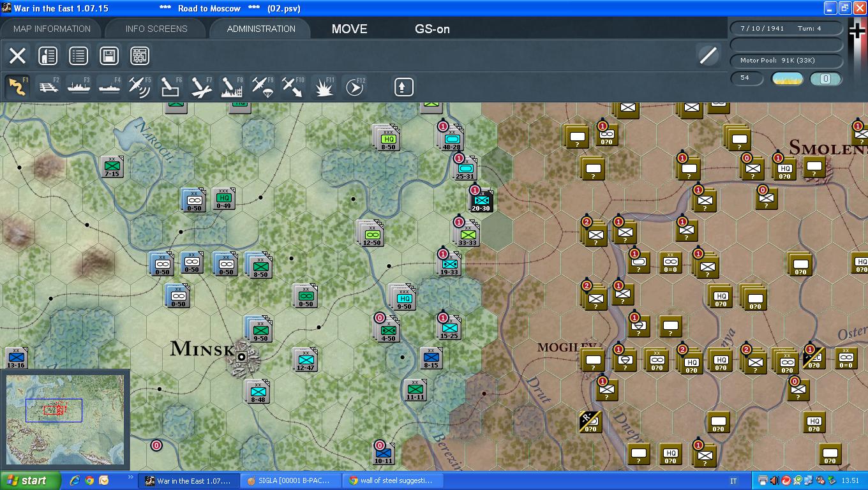
Task: Select the green infantry unit labeled 8-50
Action: point(259,265)
